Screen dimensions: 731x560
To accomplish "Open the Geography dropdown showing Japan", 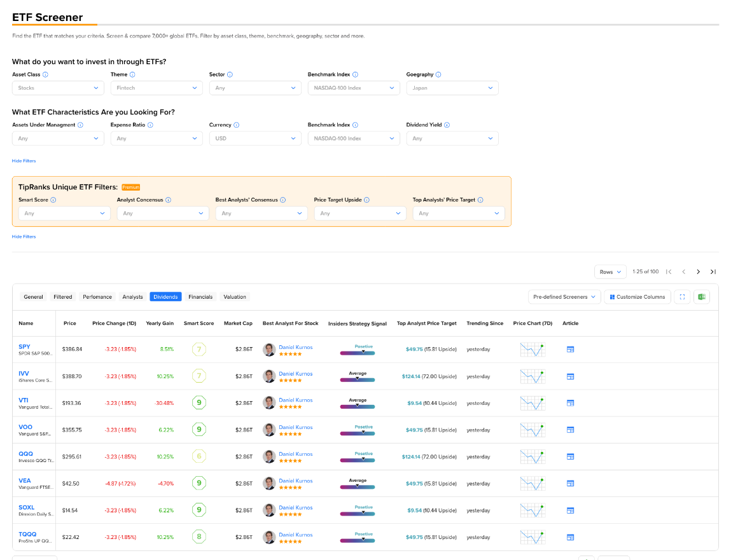I will [452, 88].
